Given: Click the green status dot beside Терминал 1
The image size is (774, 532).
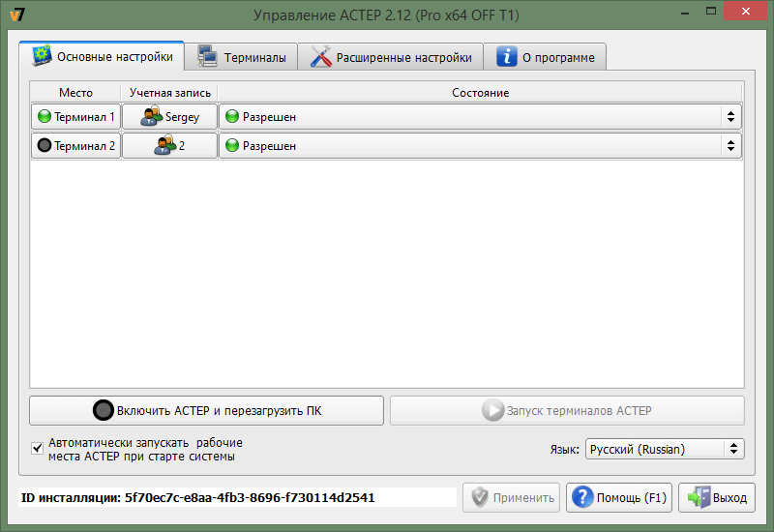Looking at the screenshot, I should point(45,116).
